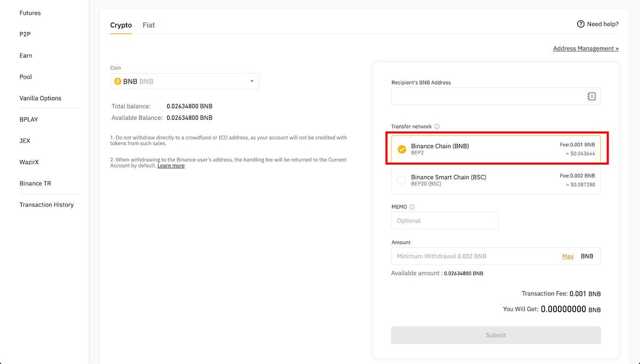Click the Transaction Fee 0.001 BNB text

tap(561, 294)
